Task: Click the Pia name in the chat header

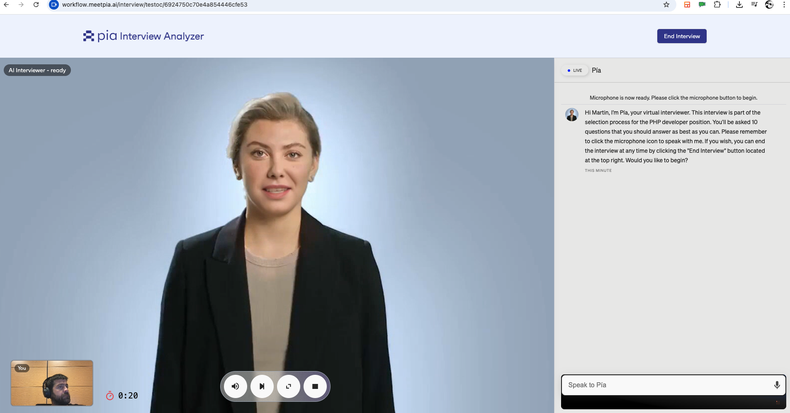Action: tap(596, 71)
